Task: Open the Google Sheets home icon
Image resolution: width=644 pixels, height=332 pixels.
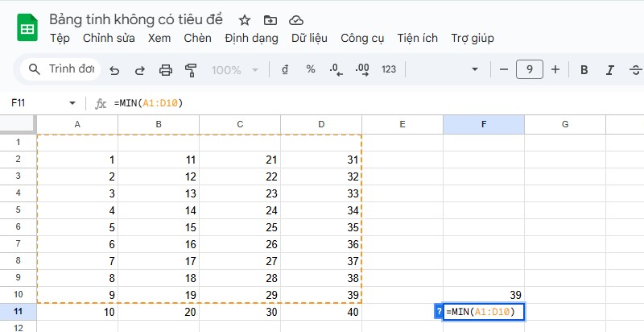Action: pyautogui.click(x=27, y=28)
